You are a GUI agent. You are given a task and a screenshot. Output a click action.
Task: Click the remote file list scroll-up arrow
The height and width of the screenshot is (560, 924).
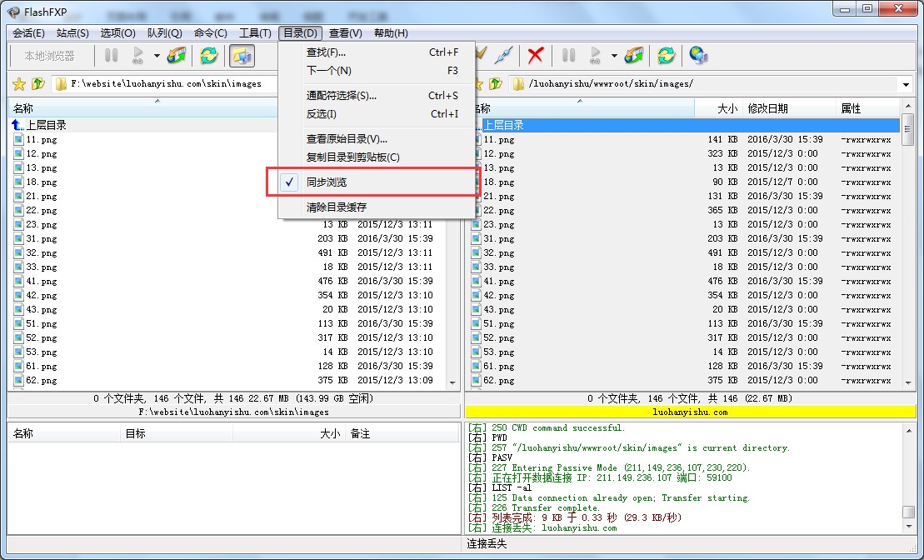pyautogui.click(x=908, y=107)
